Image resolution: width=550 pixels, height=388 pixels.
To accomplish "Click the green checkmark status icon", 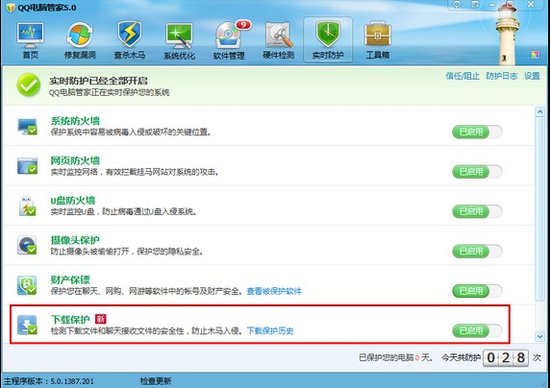I will (x=28, y=85).
